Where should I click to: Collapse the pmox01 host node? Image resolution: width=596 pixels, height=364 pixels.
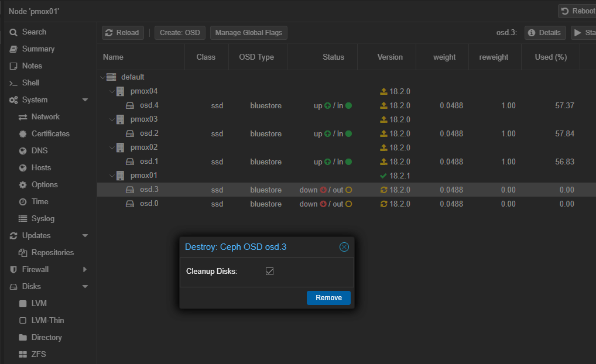[x=112, y=176]
